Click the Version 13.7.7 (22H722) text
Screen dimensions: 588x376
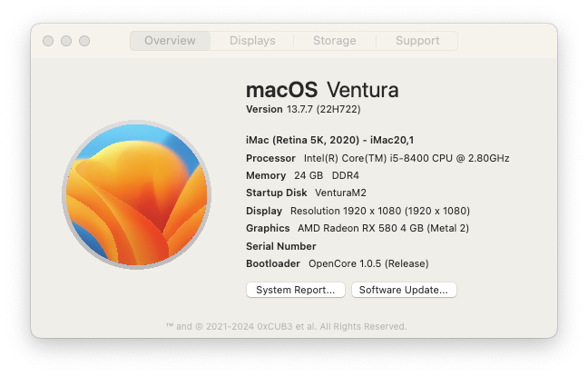[303, 109]
